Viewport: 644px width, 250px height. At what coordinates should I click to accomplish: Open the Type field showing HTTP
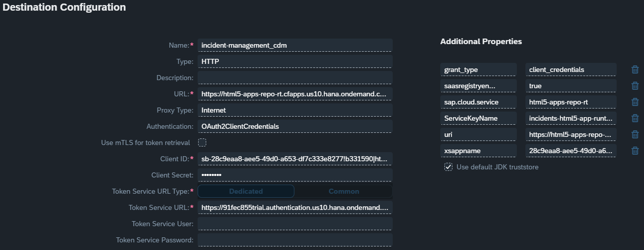[295, 61]
